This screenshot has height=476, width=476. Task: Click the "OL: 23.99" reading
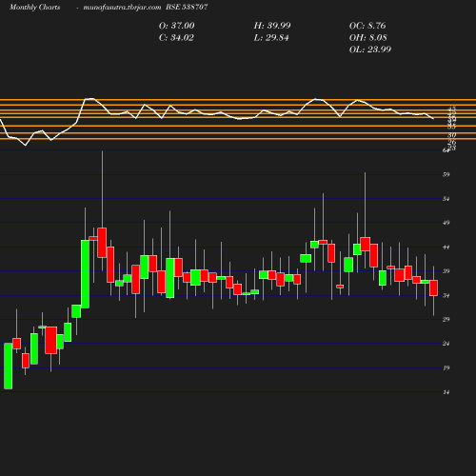pos(370,50)
